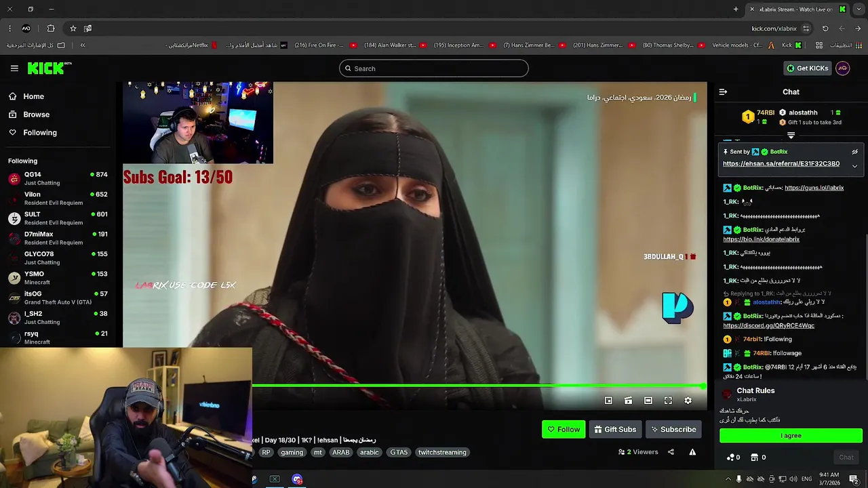Open the QG14 channel in the Following list
This screenshot has width=868, height=488.
[x=58, y=178]
